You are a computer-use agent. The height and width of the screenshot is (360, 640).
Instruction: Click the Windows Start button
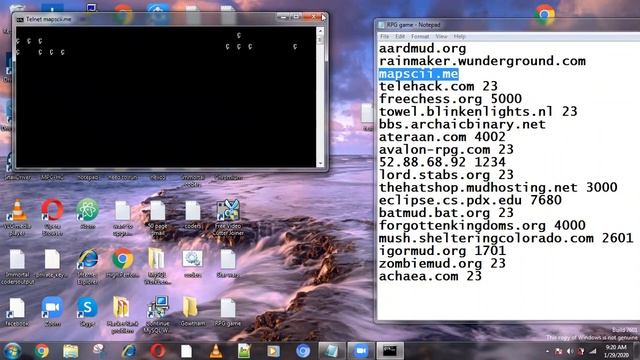click(12, 351)
